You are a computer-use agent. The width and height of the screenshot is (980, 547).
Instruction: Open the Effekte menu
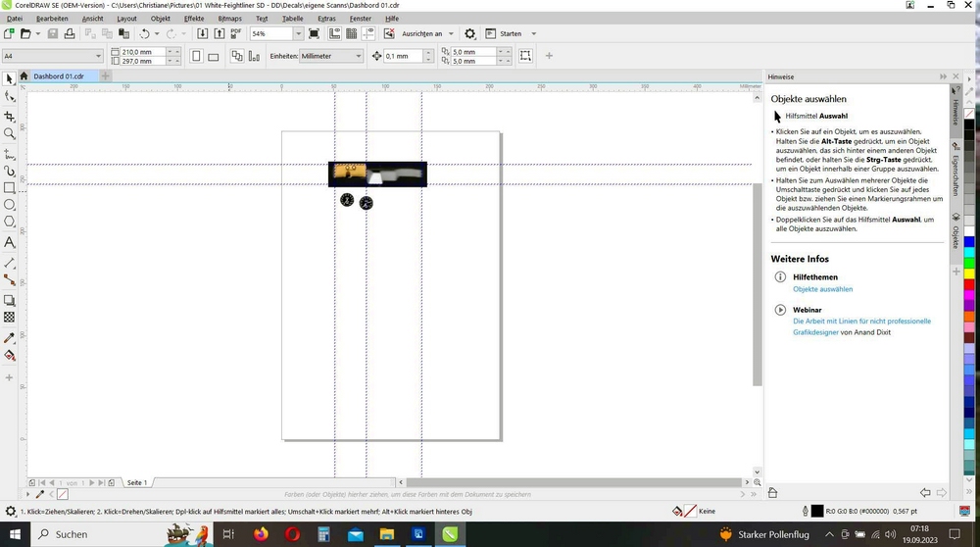(x=194, y=19)
